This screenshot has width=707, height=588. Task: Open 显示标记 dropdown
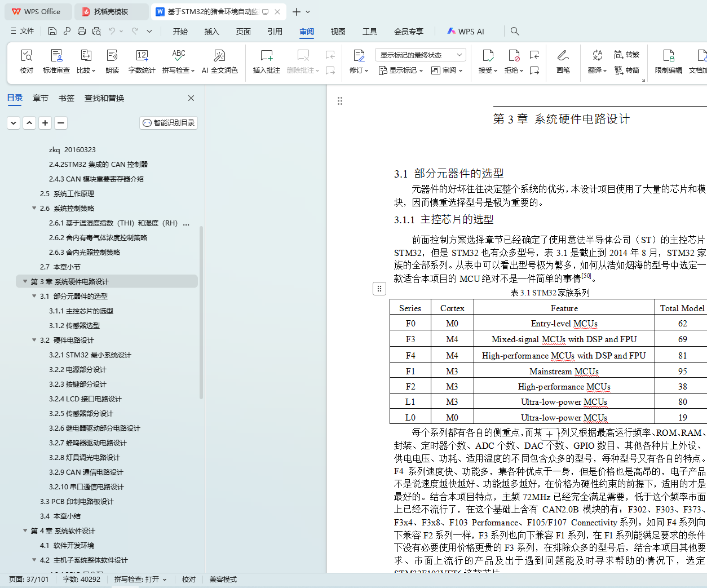tap(400, 70)
